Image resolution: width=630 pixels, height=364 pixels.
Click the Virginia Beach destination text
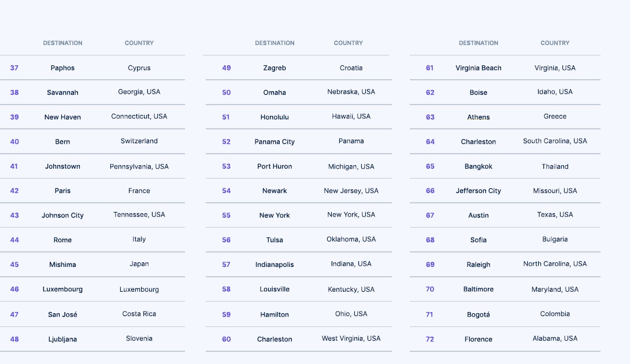[x=478, y=68]
